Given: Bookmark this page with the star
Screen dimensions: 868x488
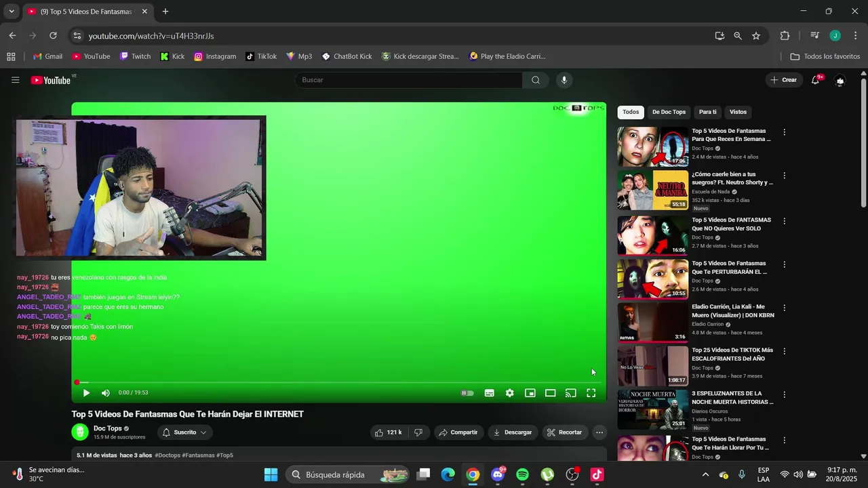Looking at the screenshot, I should [756, 36].
